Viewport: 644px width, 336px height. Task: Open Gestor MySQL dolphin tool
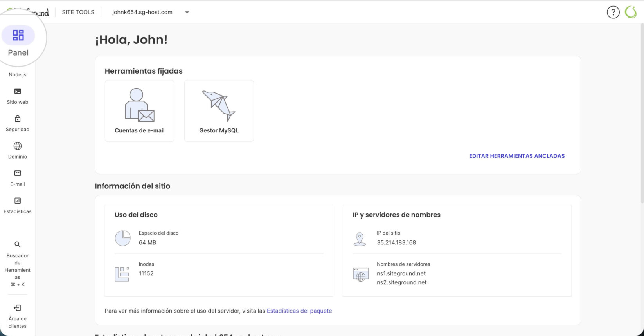click(219, 111)
